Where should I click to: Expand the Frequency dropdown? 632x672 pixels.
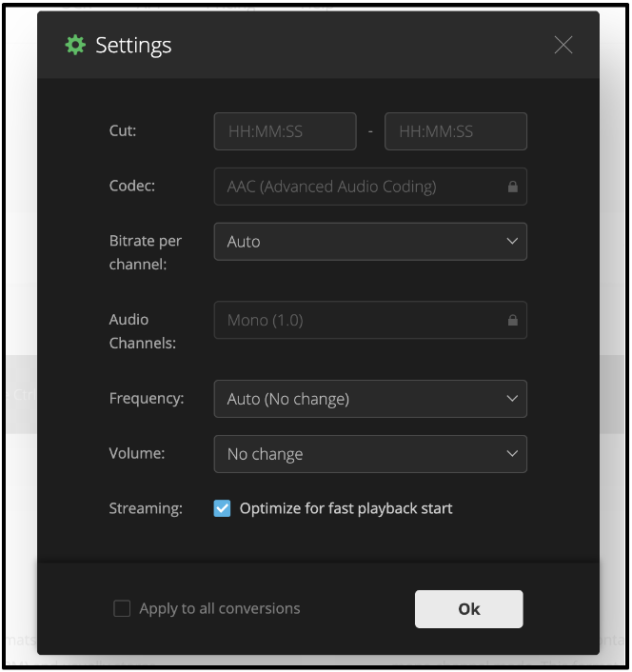369,399
